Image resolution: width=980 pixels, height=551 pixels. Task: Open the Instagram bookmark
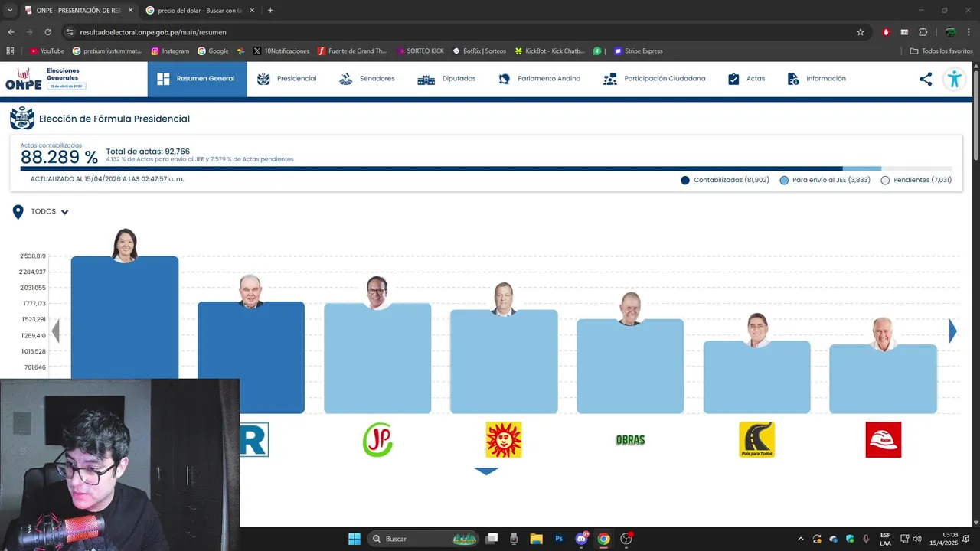[x=170, y=51]
